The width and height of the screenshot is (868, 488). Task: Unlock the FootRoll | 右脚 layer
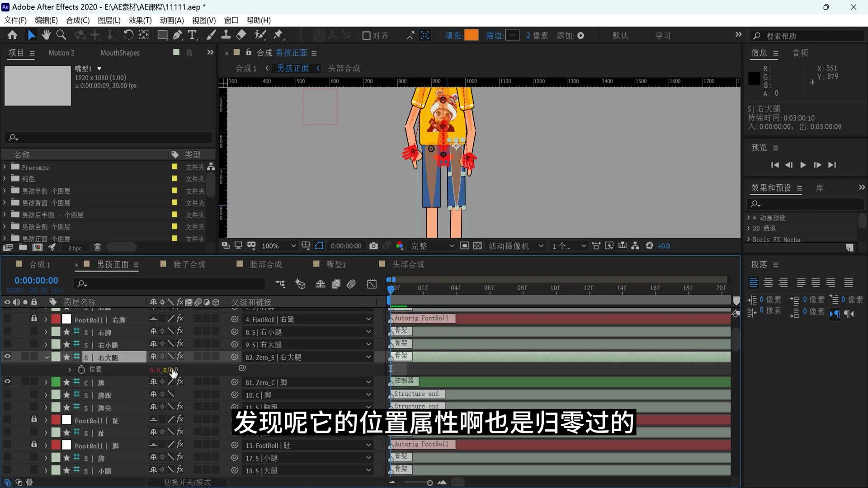34,319
